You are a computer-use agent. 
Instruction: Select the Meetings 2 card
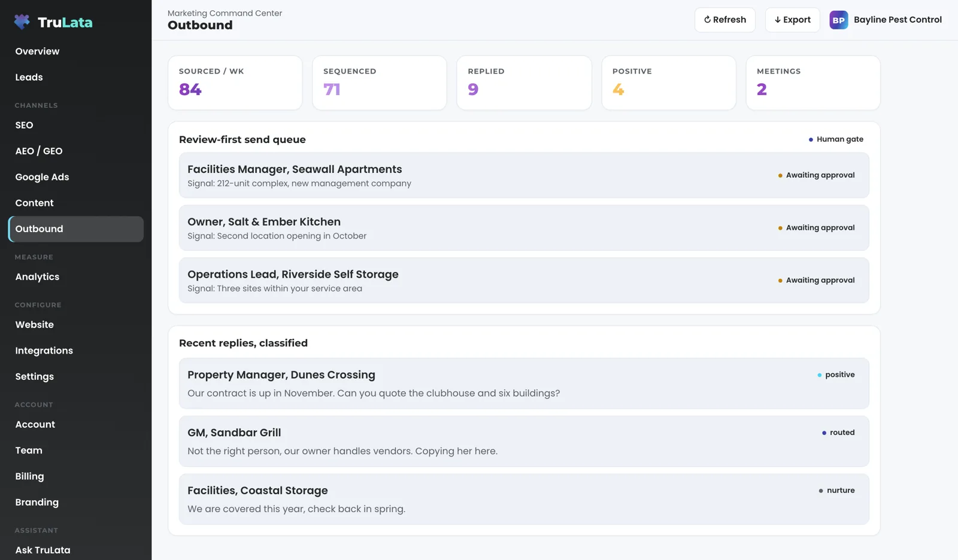tap(813, 83)
